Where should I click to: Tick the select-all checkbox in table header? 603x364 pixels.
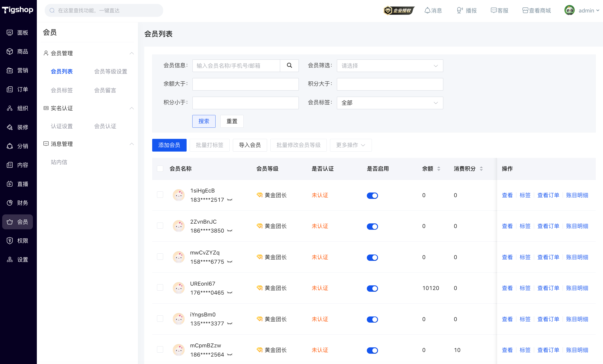[x=160, y=169]
